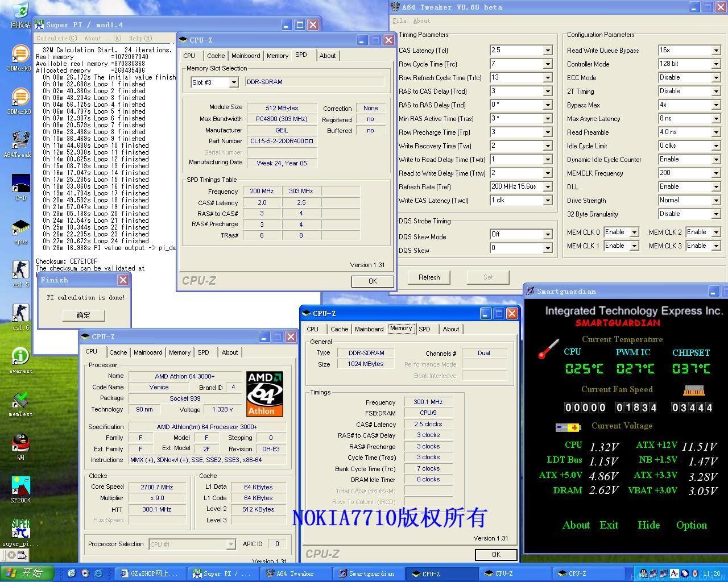
Task: Launch the everest desktop shortcut
Action: 20,360
